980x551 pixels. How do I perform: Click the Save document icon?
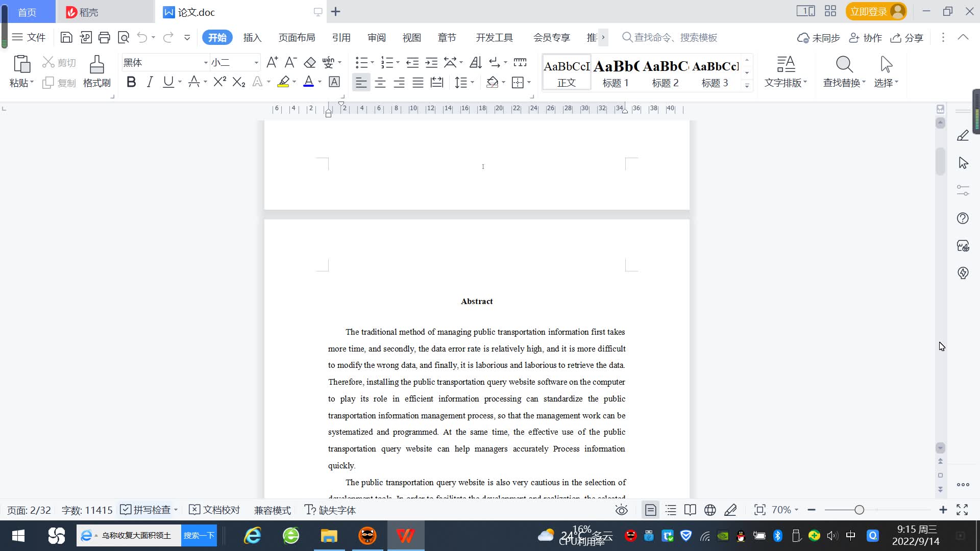click(66, 37)
